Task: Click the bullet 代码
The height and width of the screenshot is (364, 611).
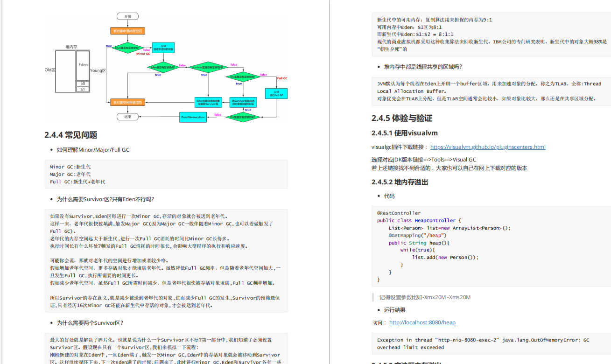Action: [389, 196]
